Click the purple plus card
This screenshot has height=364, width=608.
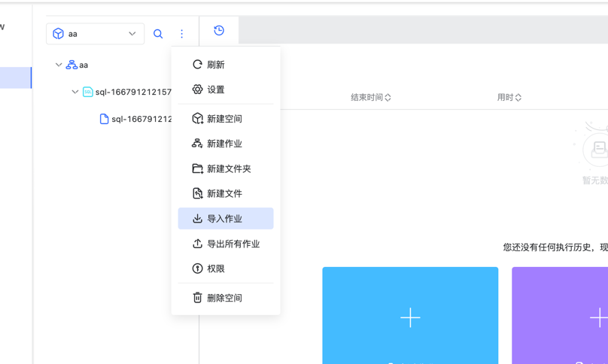560,315
